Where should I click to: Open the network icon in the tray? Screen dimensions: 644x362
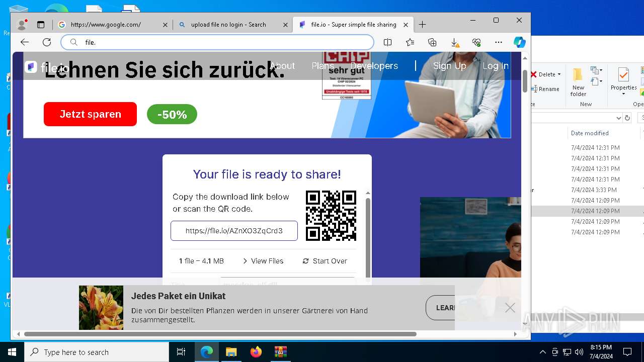pyautogui.click(x=567, y=352)
